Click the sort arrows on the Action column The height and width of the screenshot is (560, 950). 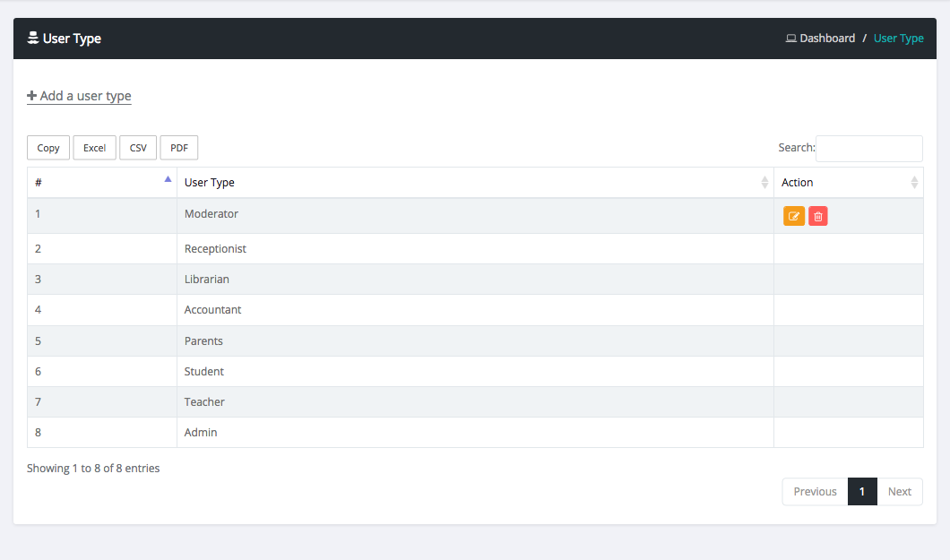913,182
